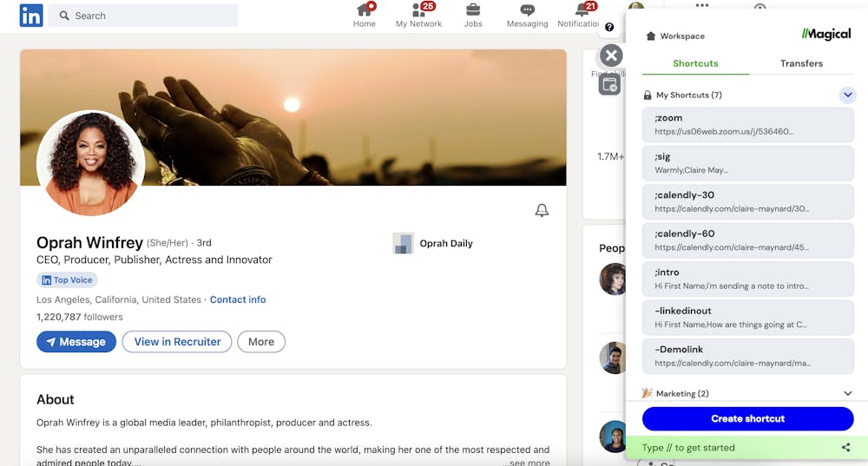Select the ;zoom shortcut
Viewport: 868px width, 466px height.
[748, 124]
